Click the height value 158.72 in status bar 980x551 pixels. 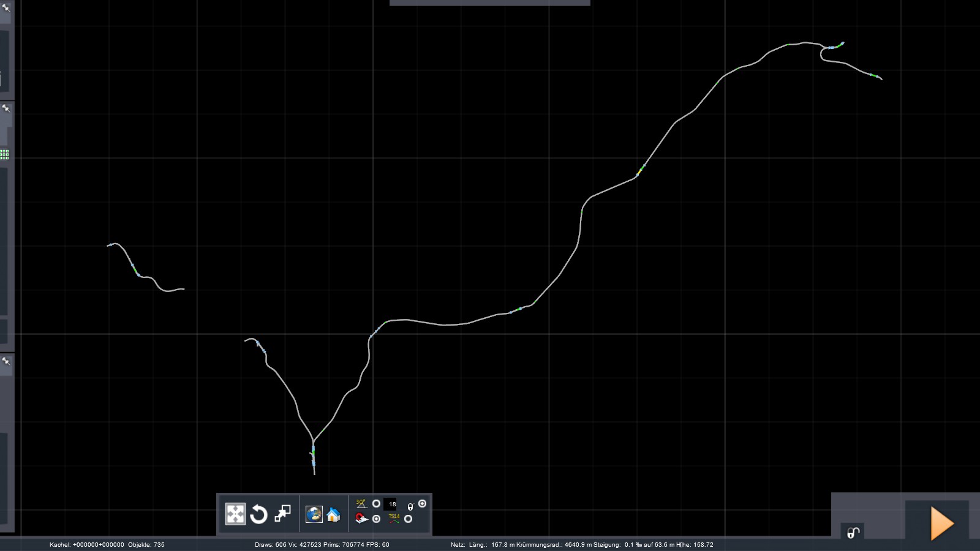click(702, 544)
